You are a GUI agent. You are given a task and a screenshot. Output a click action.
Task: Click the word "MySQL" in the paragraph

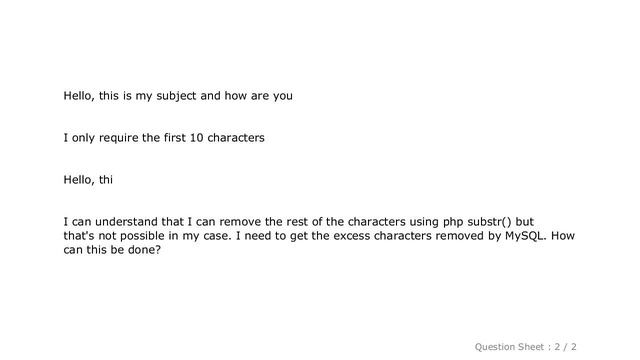524,236
